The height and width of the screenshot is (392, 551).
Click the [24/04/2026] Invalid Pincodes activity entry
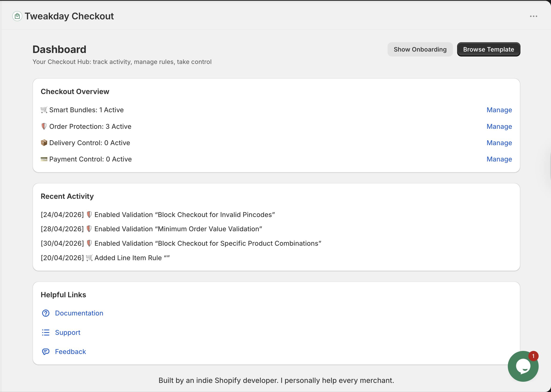pos(158,215)
